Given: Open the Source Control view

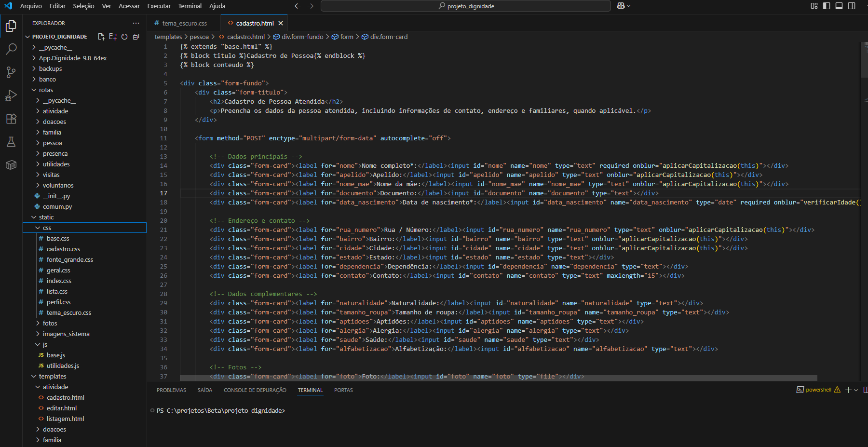Looking at the screenshot, I should pyautogui.click(x=11, y=72).
